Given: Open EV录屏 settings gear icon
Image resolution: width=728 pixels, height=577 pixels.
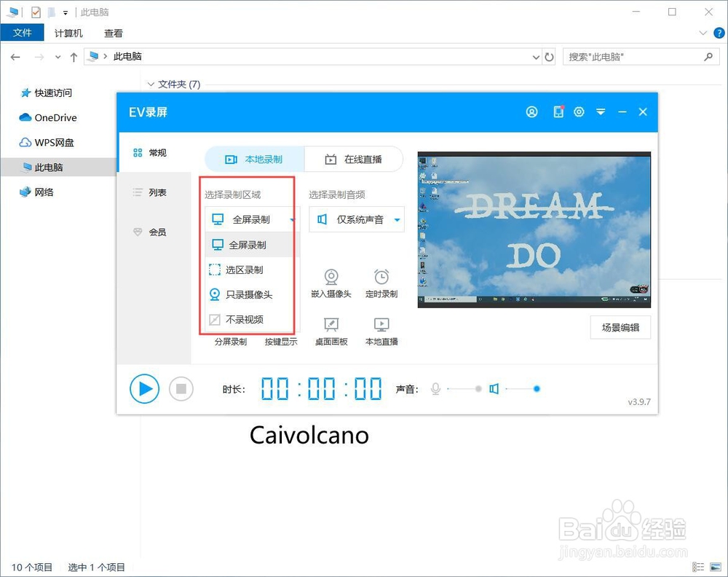Looking at the screenshot, I should click(x=579, y=112).
